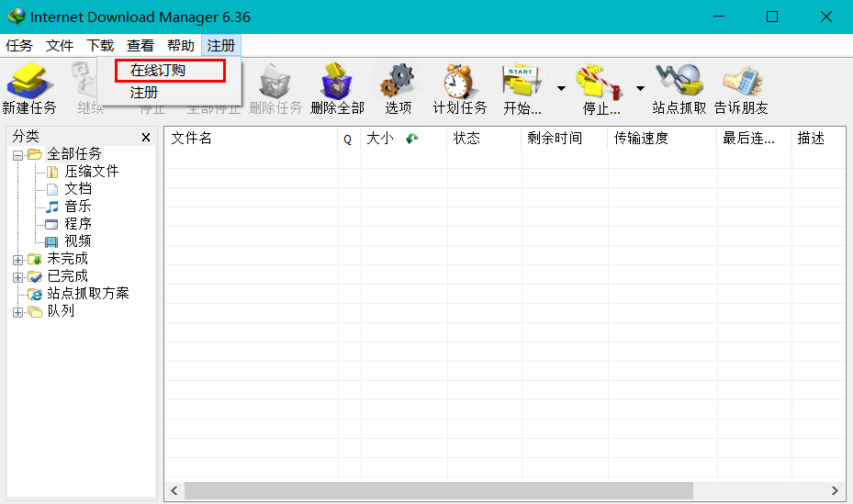Click the 删除全部 toolbar icon

[337, 82]
